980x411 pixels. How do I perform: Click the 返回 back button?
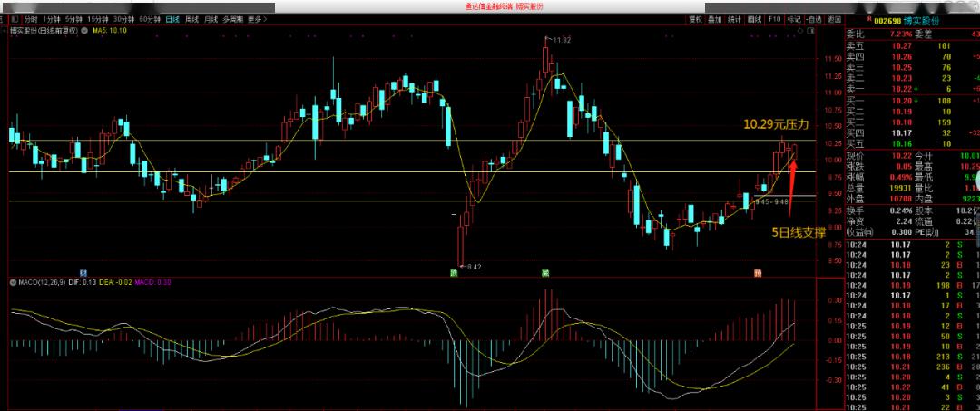pos(834,19)
